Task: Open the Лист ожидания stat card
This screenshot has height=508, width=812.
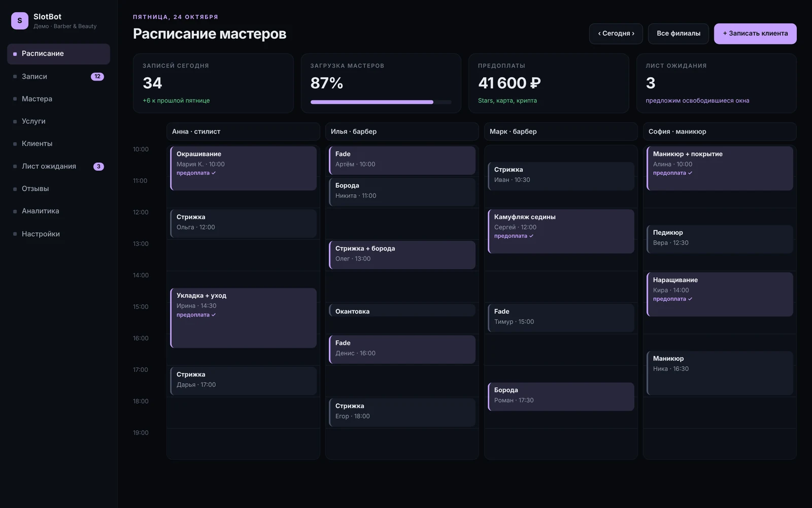Action: click(x=717, y=83)
